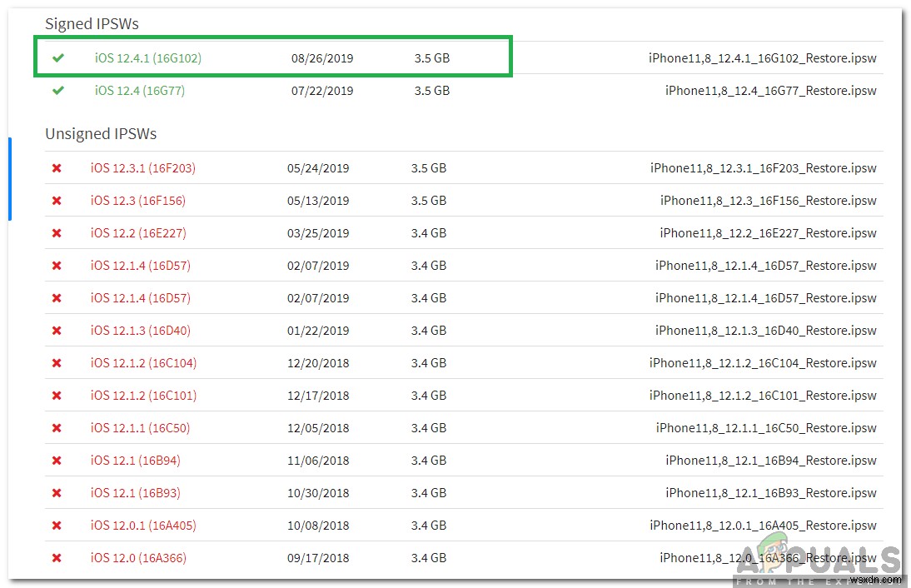Click the 08/26/2019 release date
Image resolution: width=911 pixels, height=588 pixels.
[x=322, y=58]
